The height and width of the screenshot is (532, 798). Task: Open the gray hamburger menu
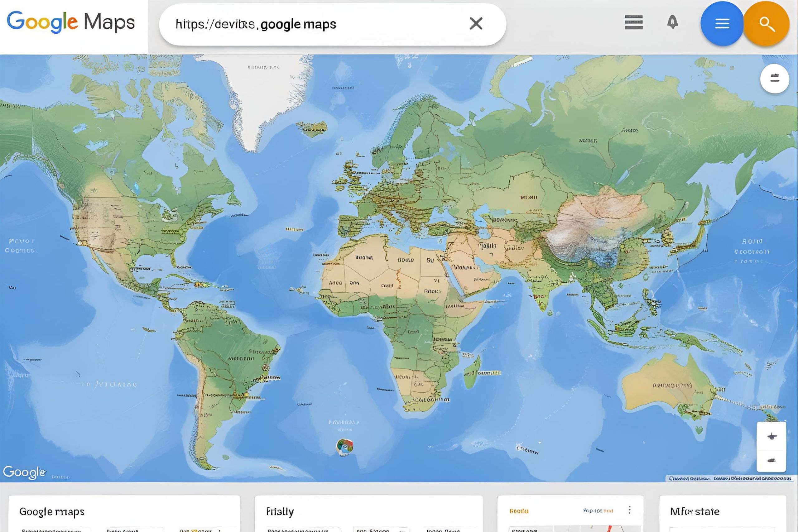coord(633,22)
